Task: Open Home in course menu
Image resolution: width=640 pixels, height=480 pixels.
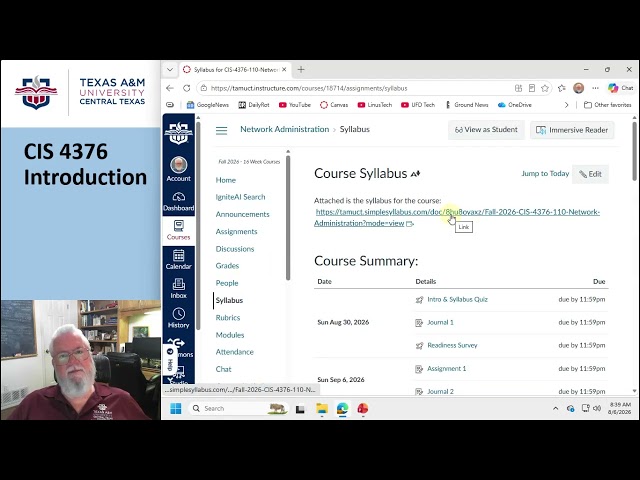Action: coord(225,180)
